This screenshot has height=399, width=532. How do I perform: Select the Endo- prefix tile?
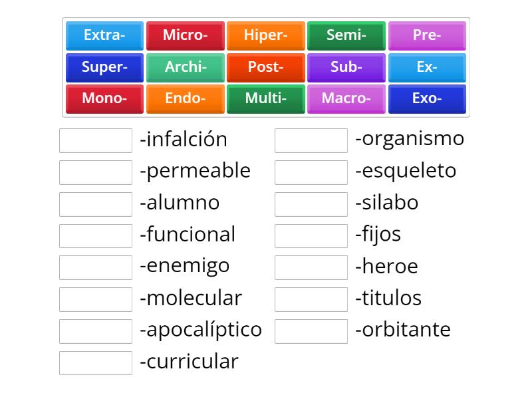tap(185, 98)
